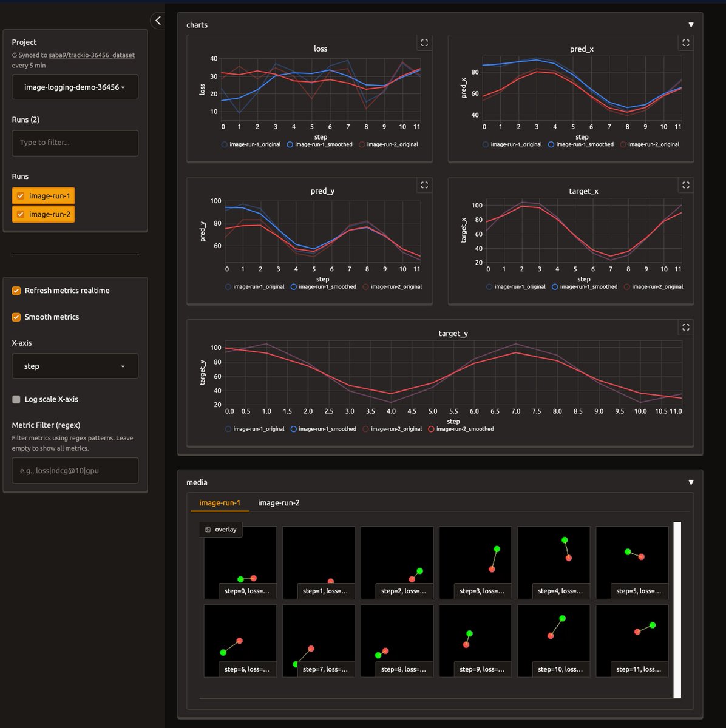Expand the loss chart to fullscreen
The image size is (726, 728).
click(x=424, y=43)
